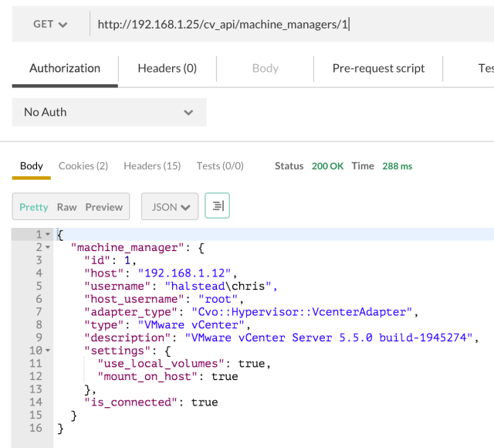Switch response view to Raw

point(67,207)
